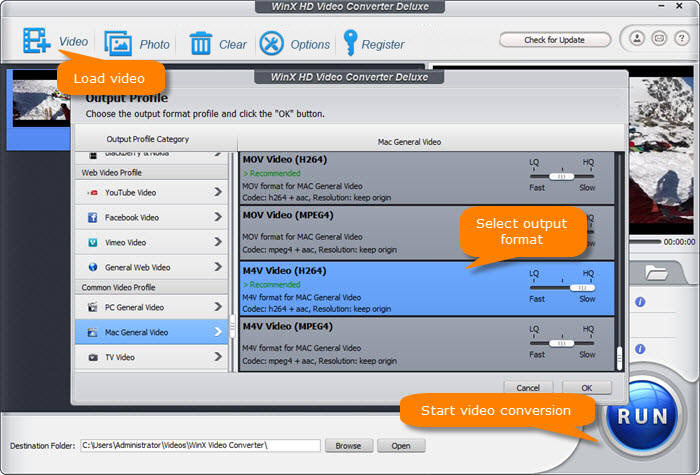
Task: Click the Register key icon
Action: [350, 42]
